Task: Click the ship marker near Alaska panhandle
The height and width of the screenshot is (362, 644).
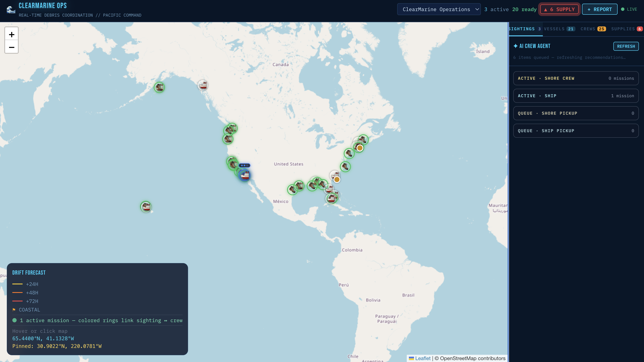Action: coord(203,85)
